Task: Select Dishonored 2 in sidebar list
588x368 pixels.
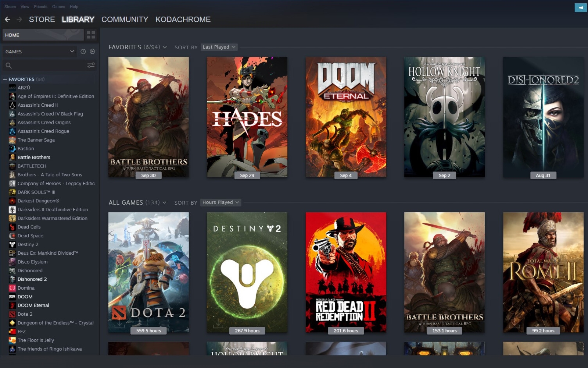Action: click(x=32, y=279)
